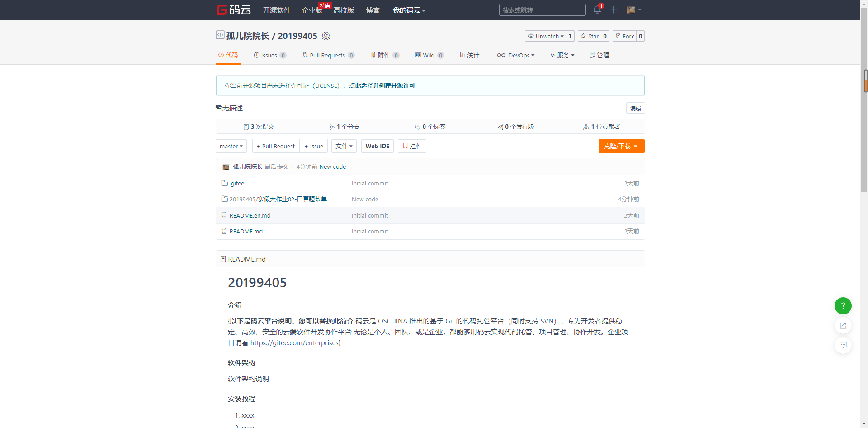Click the fork count number
868x428 pixels.
640,36
